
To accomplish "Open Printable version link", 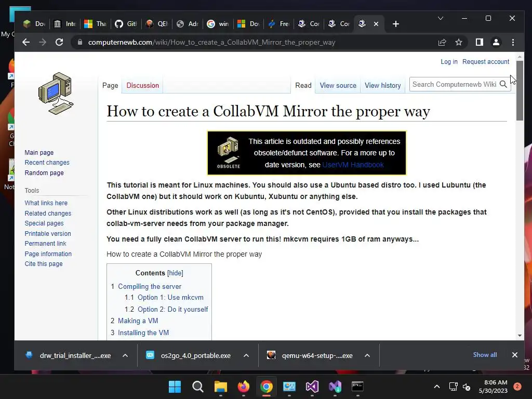I will [x=47, y=234].
